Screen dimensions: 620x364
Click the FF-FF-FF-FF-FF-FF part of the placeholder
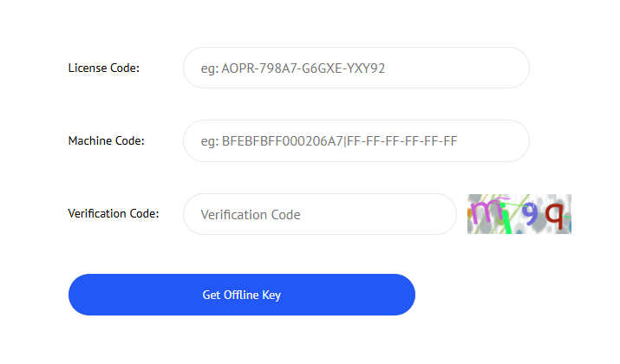point(402,141)
